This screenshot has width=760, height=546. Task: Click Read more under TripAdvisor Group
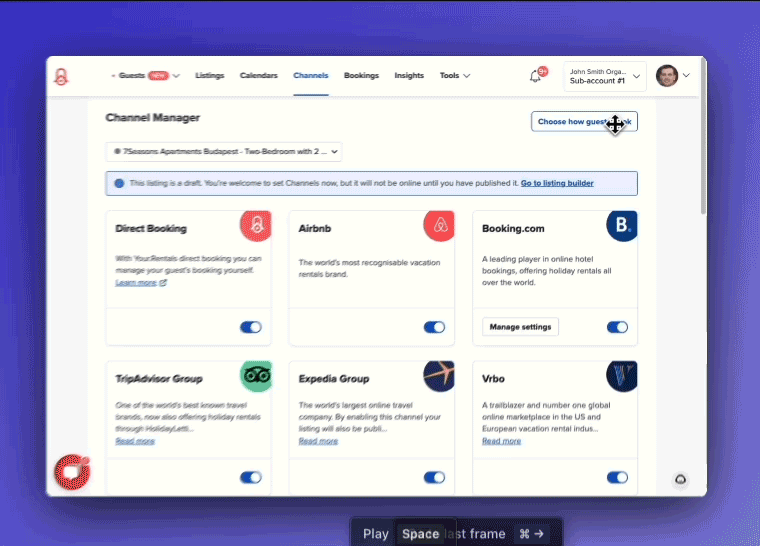pos(135,441)
